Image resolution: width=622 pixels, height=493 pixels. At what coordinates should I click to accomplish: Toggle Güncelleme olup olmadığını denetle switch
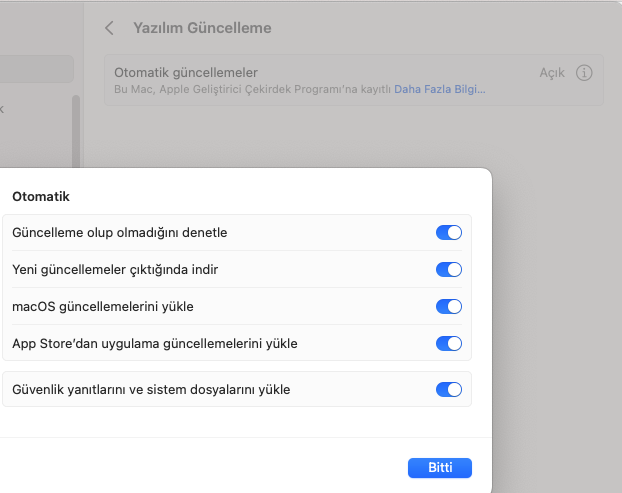pos(448,233)
